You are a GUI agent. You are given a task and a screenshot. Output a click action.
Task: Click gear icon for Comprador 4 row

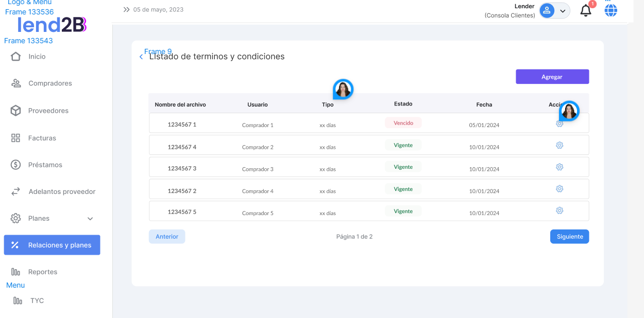(x=560, y=189)
